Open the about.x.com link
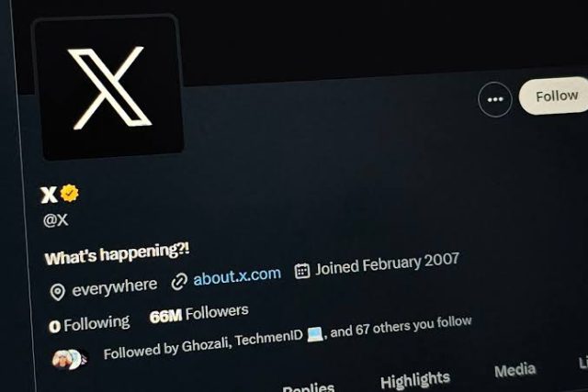588x392 pixels. coord(237,276)
